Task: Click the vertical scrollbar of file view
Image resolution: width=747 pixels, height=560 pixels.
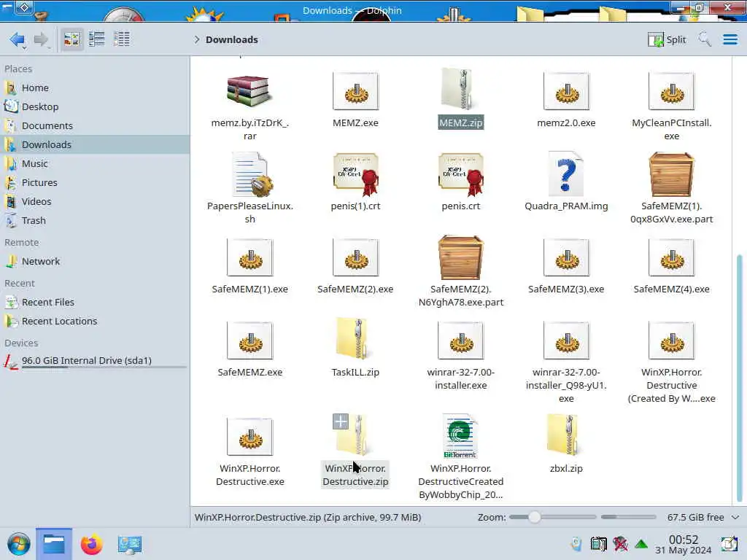Action: tap(739, 378)
